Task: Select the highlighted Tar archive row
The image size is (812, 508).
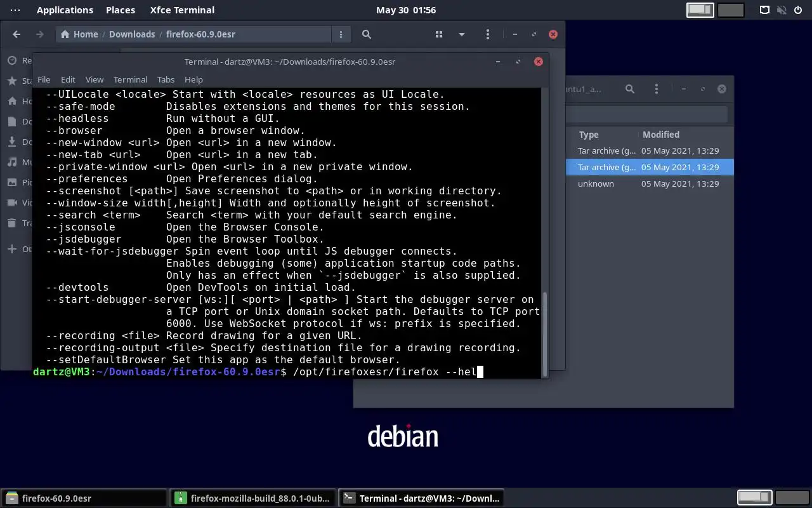Action: click(x=650, y=167)
